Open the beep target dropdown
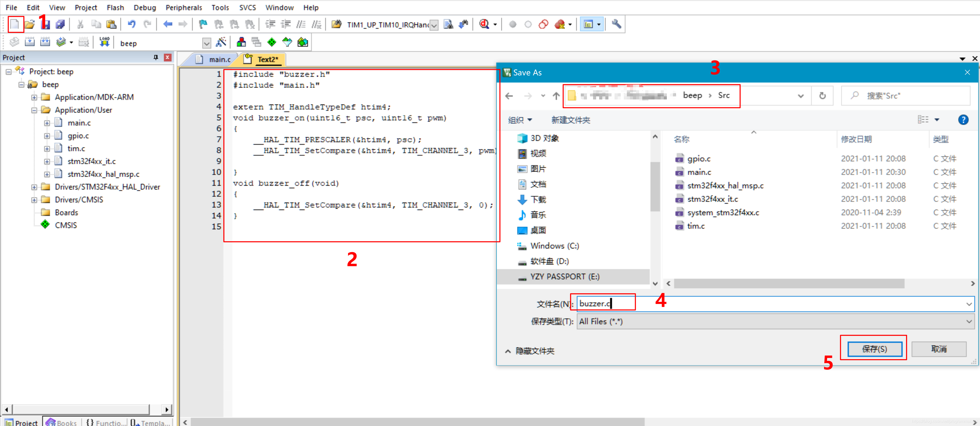The image size is (980, 426). (206, 43)
